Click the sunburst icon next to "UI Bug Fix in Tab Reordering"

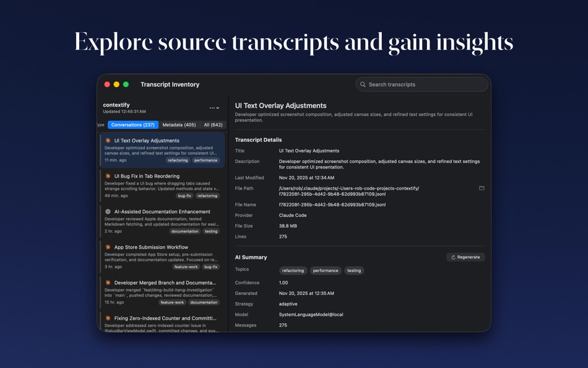(x=107, y=175)
